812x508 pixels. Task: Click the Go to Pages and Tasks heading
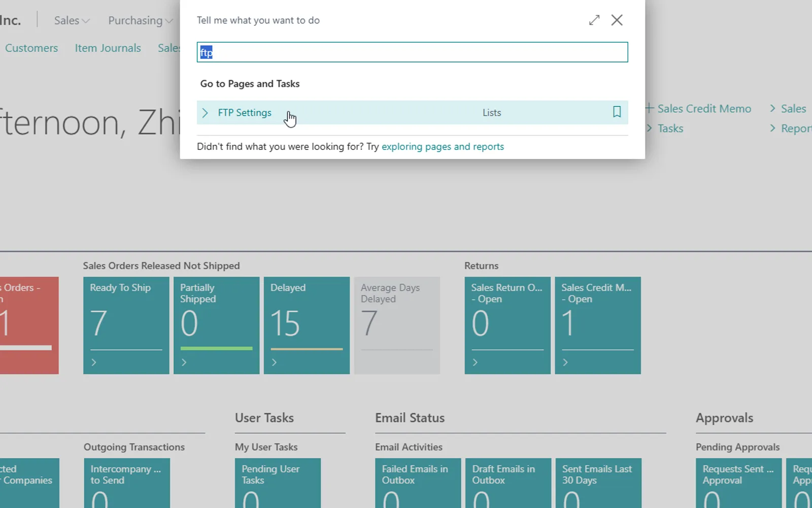click(250, 84)
